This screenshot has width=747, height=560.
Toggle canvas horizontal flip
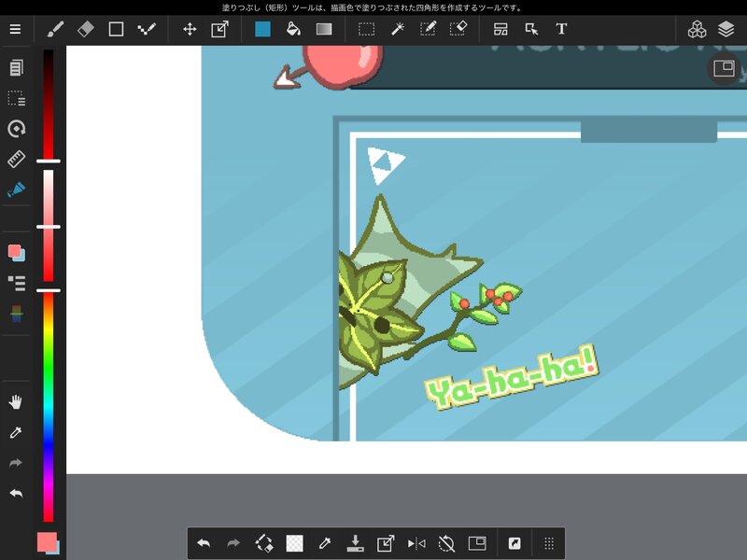416,543
